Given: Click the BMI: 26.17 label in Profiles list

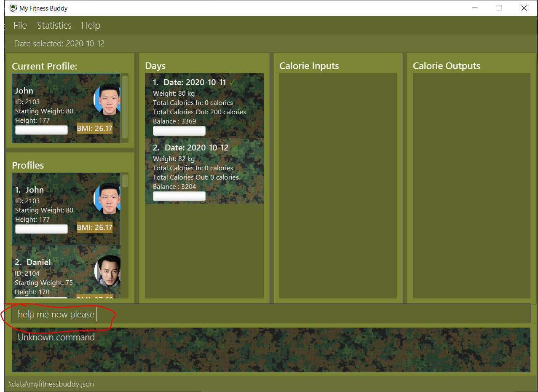Looking at the screenshot, I should tap(95, 228).
